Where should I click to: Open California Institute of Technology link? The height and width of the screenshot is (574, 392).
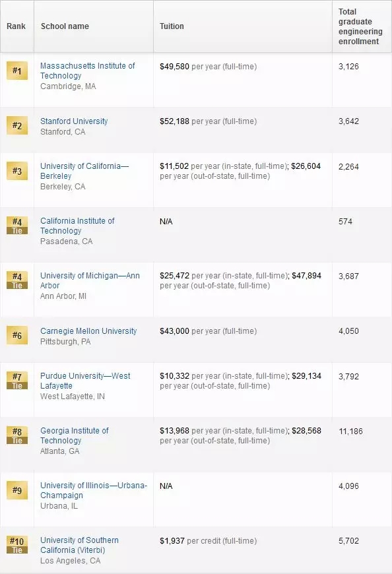coord(77,226)
